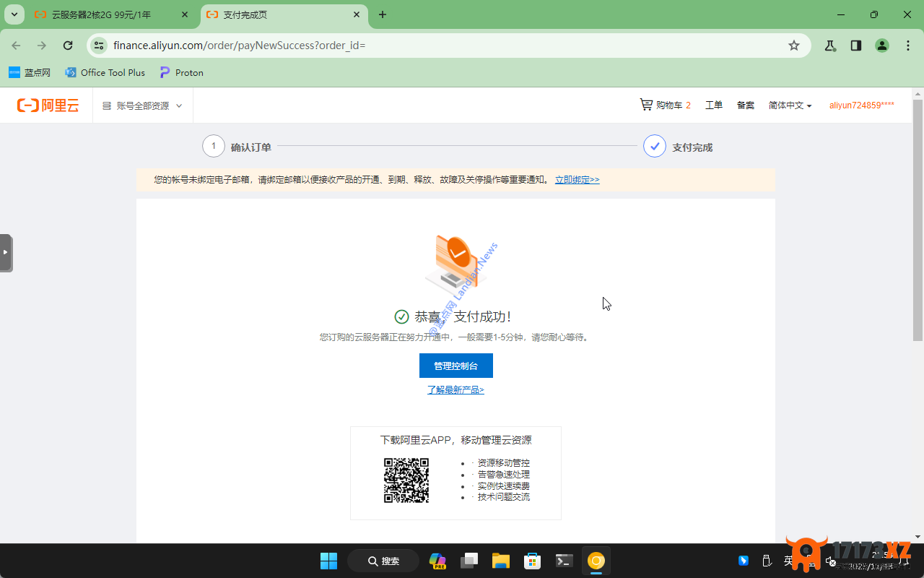Click the 实例快速续费 text
Screen dimensions: 924x578
tap(504, 486)
